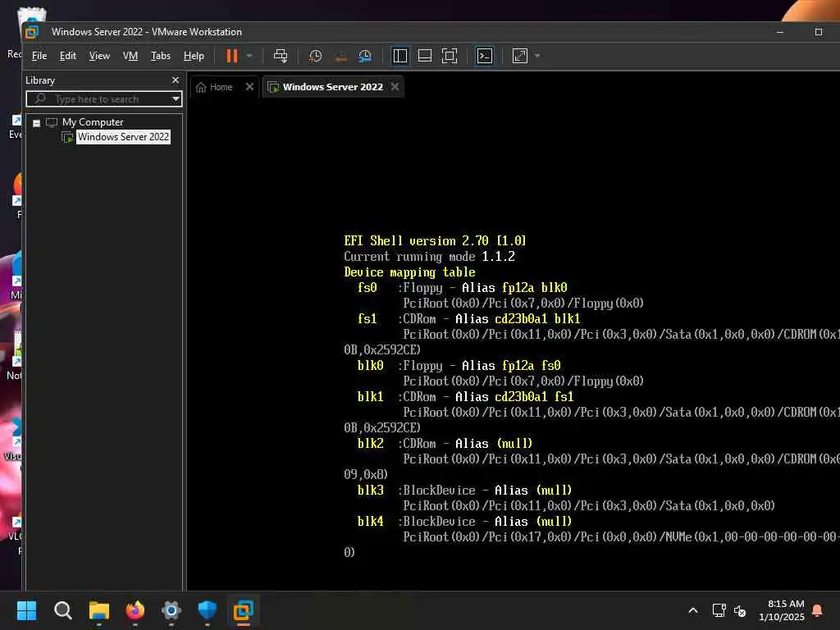Toggle the library sidebar view
Viewport: 840px width, 630px height.
click(x=400, y=56)
